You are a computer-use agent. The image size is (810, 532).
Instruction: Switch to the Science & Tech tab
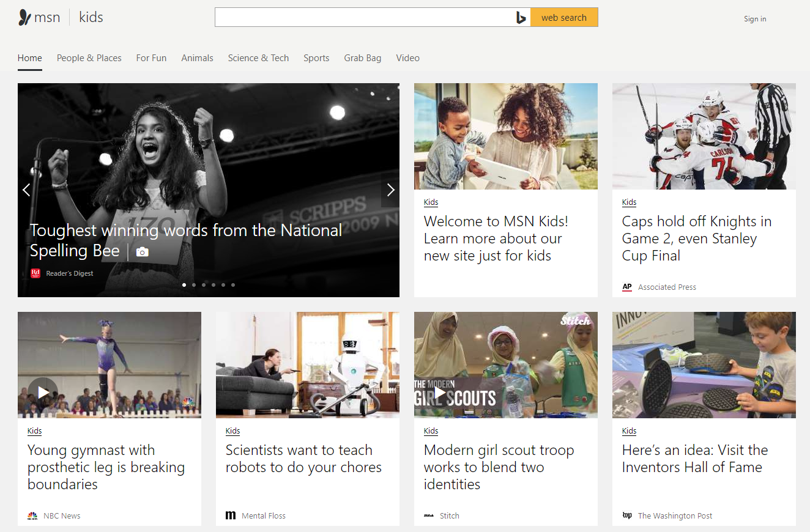click(x=258, y=58)
